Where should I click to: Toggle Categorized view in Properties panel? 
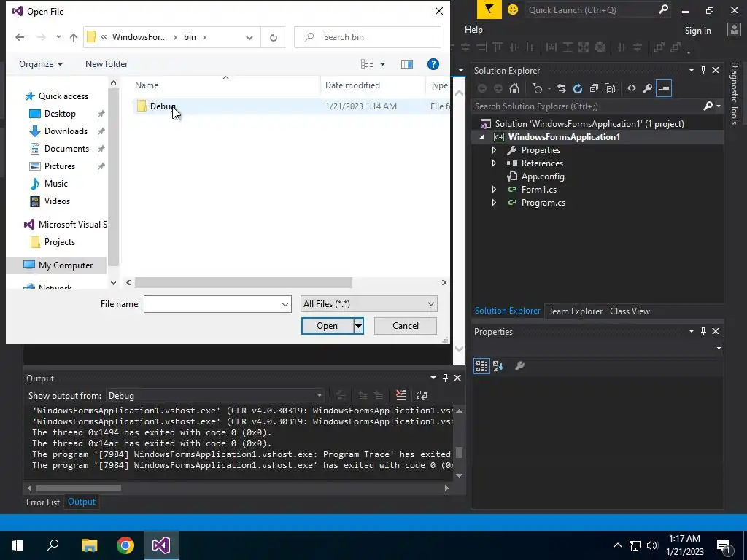pos(481,366)
